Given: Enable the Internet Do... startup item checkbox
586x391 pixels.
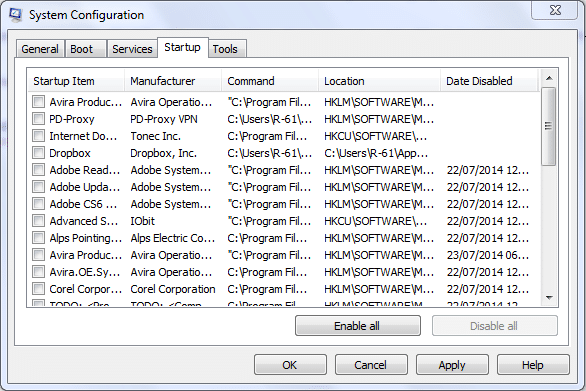Looking at the screenshot, I should click(x=38, y=136).
